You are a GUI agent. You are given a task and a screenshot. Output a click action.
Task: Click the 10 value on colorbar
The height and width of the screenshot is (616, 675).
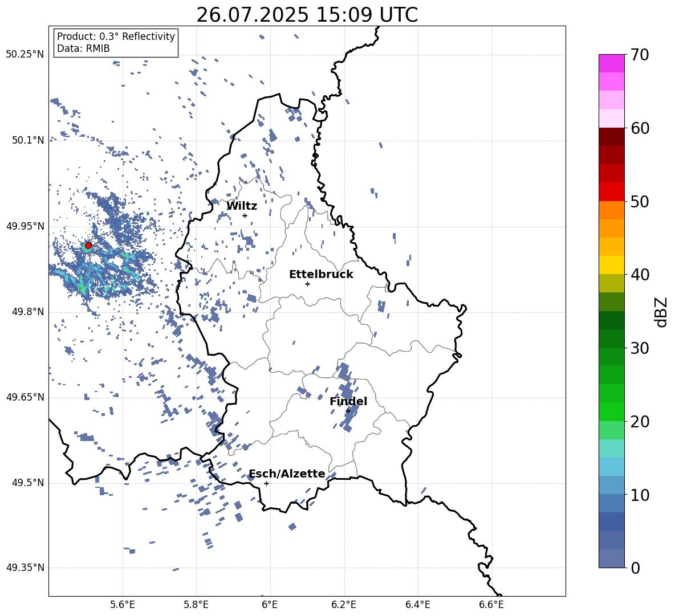tap(640, 495)
